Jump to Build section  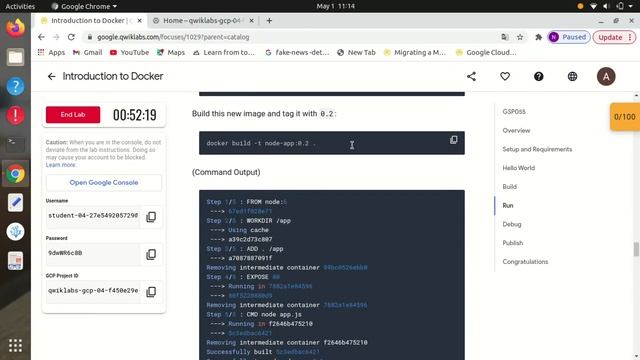coord(510,187)
